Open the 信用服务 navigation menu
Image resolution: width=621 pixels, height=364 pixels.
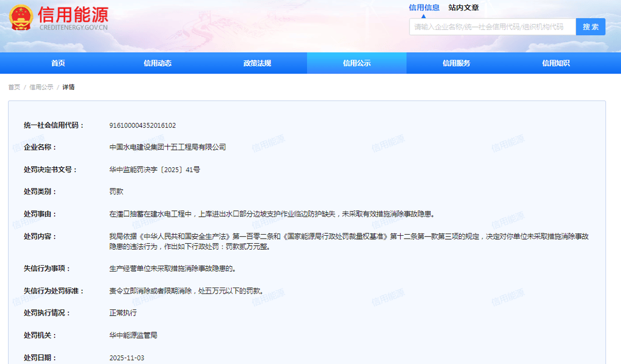tap(455, 63)
